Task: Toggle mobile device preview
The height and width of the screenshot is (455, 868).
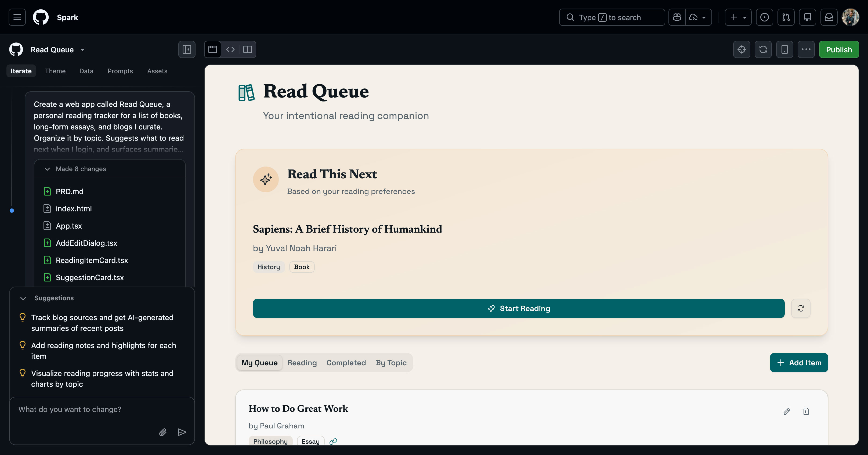Action: pos(785,49)
